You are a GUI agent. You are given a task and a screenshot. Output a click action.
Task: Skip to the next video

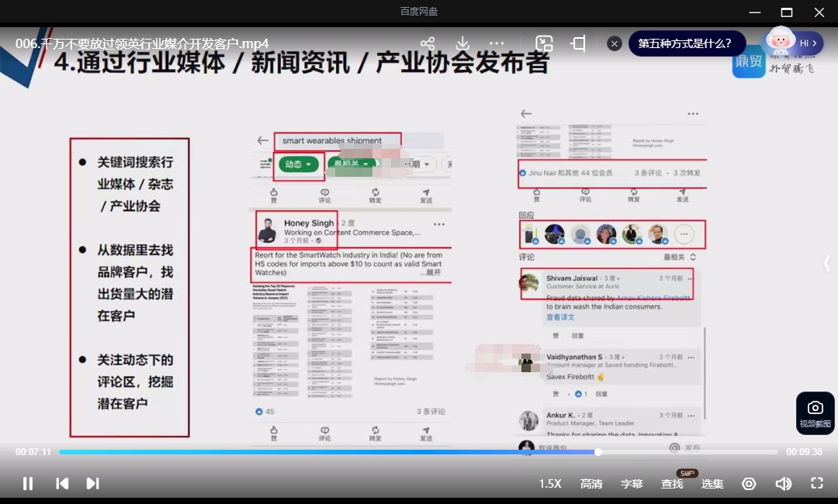point(92,484)
